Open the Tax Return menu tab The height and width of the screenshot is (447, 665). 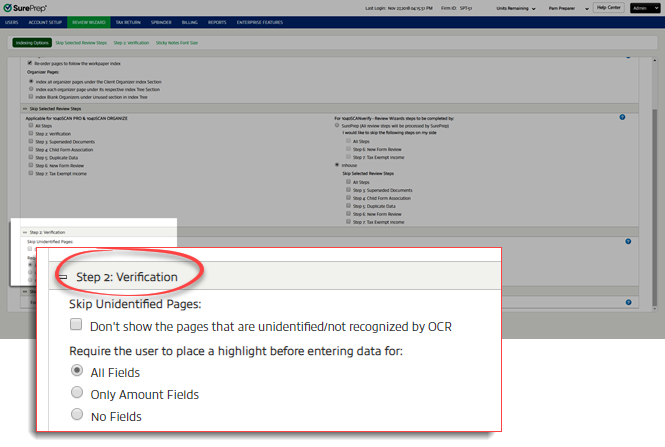pos(129,20)
